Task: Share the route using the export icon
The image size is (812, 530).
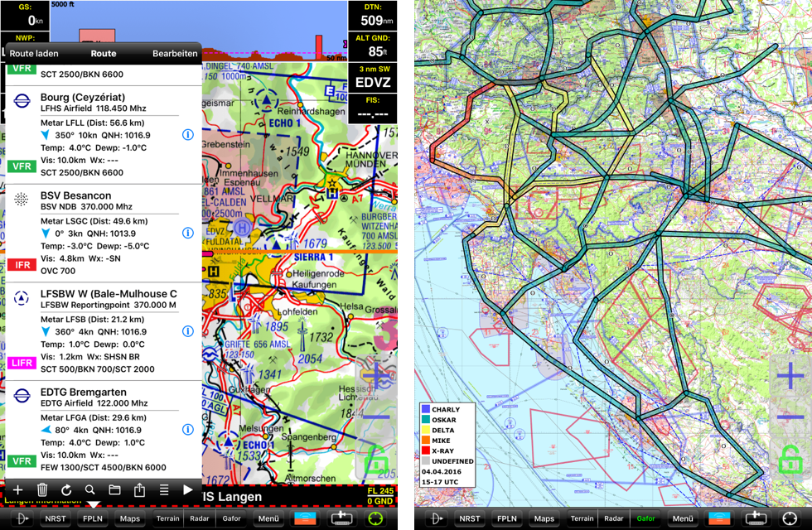Action: click(139, 489)
